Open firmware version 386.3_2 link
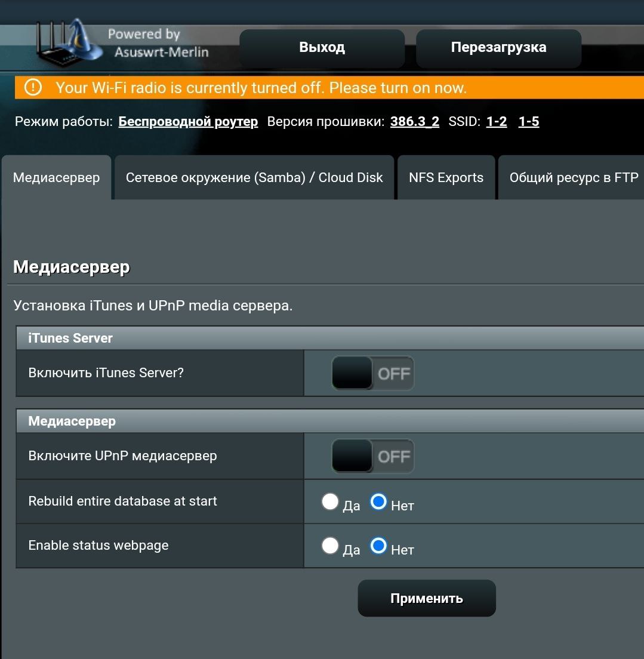644x659 pixels. pos(414,121)
